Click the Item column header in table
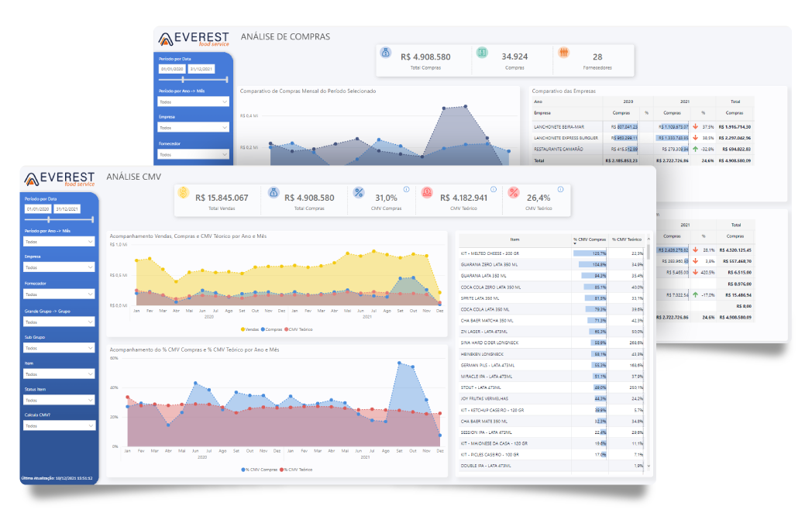The image size is (812, 520). [515, 240]
